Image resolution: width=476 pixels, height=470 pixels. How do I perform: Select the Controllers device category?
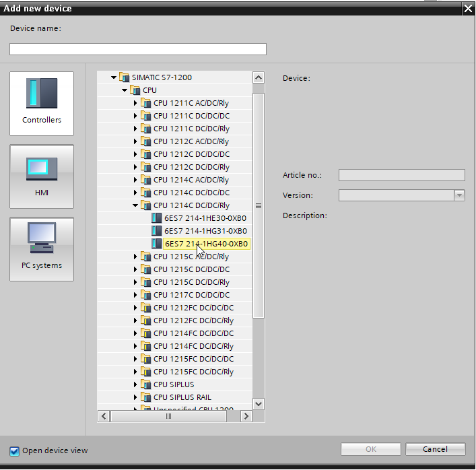pyautogui.click(x=42, y=104)
